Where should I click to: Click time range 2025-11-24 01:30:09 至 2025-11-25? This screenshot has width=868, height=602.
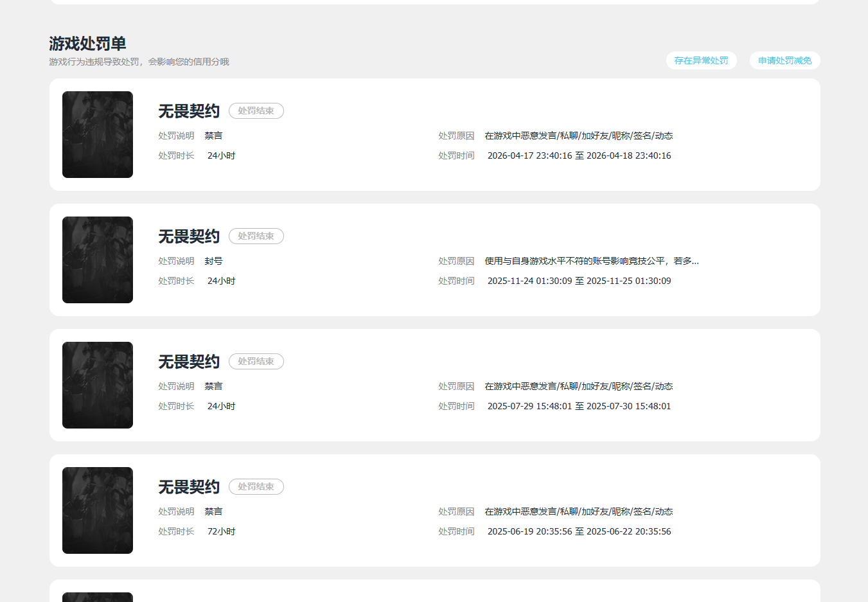(579, 281)
